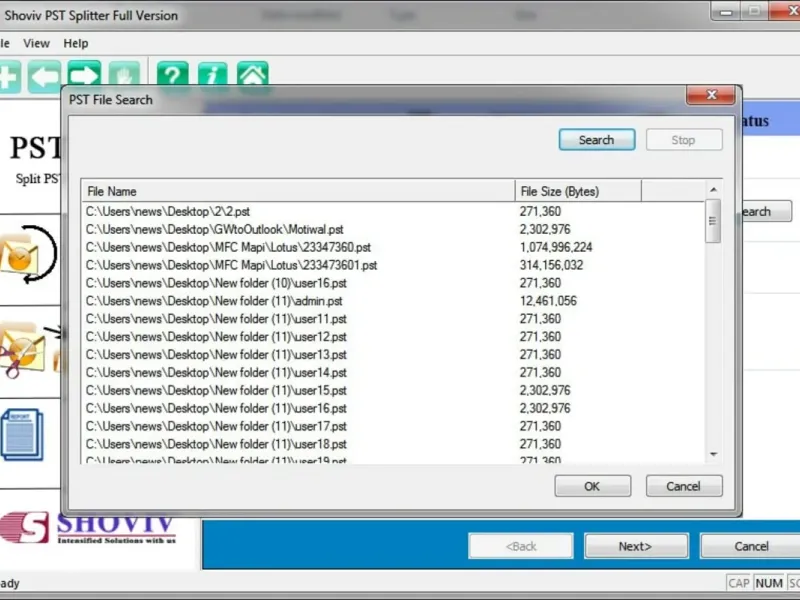800x600 pixels.
Task: Click the hand Stop toolbar icon
Action: click(124, 75)
